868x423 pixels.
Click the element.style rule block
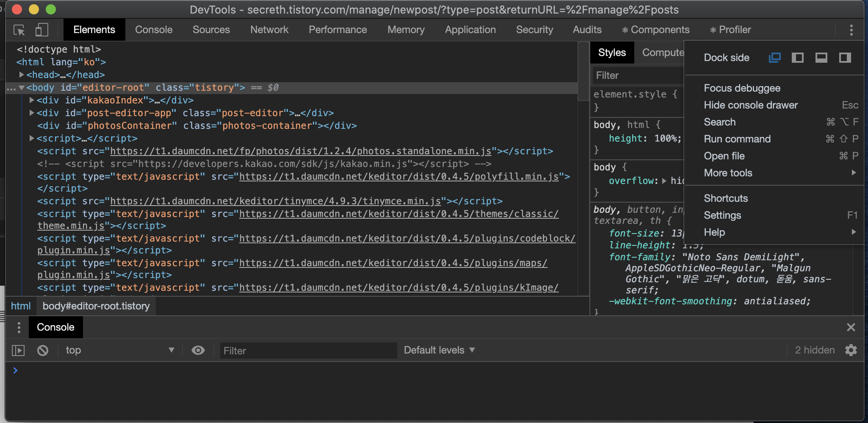638,101
